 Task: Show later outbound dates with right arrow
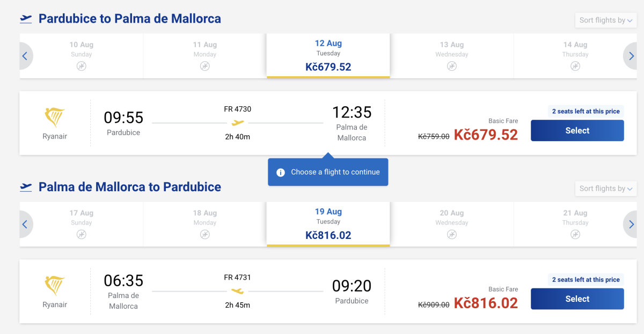(631, 56)
